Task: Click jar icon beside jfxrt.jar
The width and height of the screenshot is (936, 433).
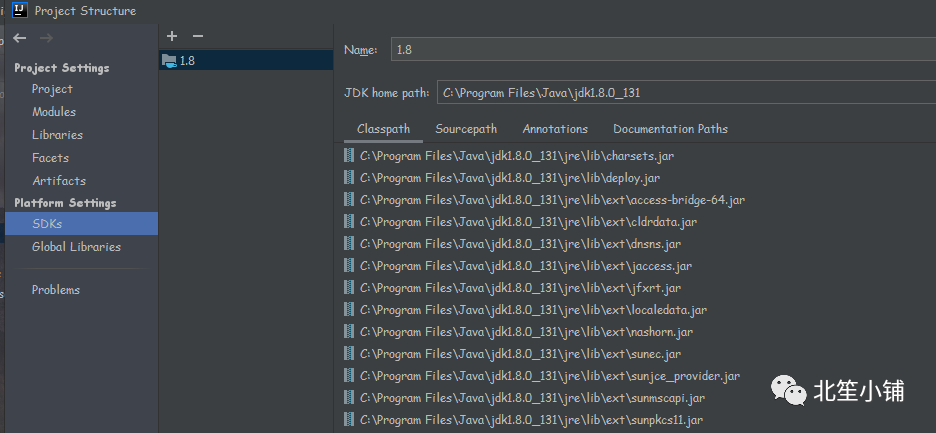Action: click(349, 288)
